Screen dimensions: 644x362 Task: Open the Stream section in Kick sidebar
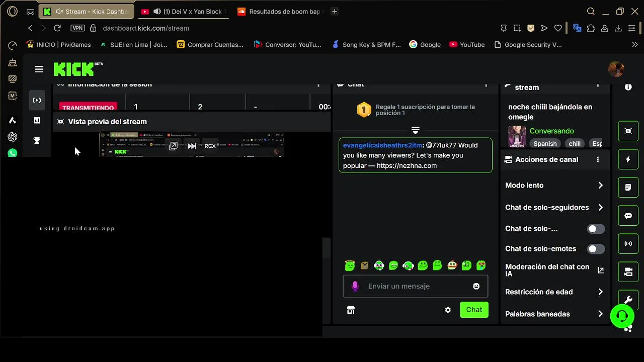point(37,100)
